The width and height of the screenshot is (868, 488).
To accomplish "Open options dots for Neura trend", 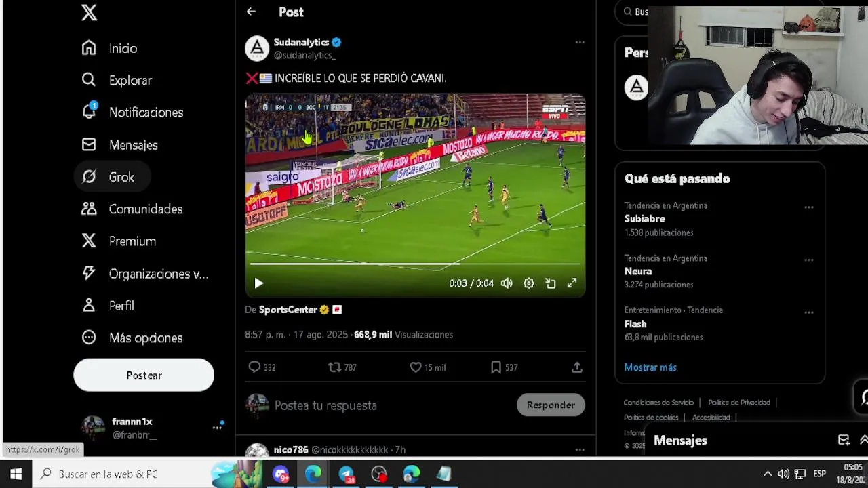I will tap(809, 260).
